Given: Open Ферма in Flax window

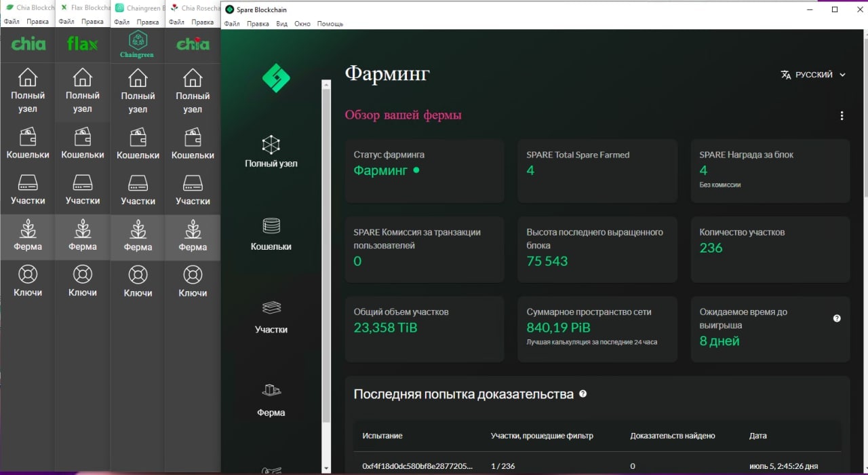Looking at the screenshot, I should tap(83, 236).
